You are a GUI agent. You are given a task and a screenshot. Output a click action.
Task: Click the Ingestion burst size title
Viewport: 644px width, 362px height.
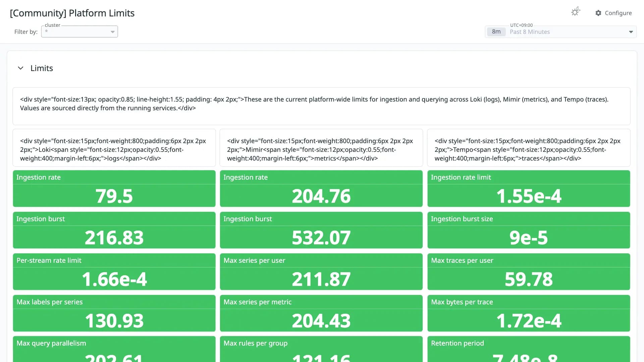click(462, 219)
